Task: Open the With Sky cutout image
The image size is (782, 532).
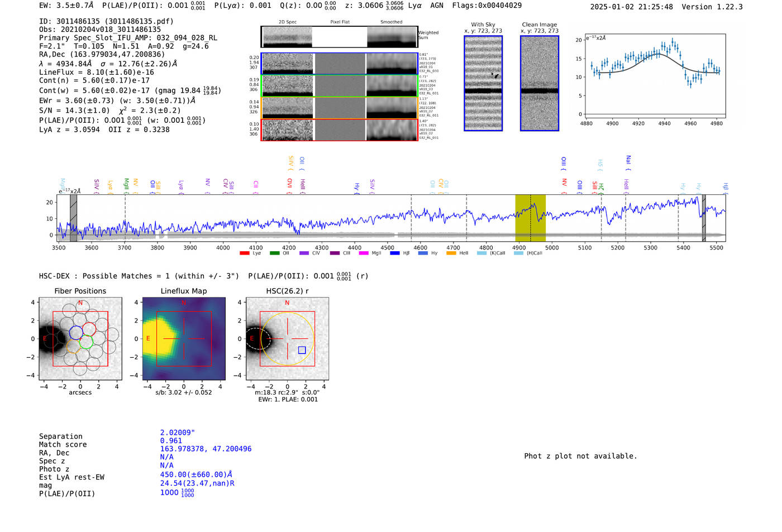Action: [x=483, y=83]
